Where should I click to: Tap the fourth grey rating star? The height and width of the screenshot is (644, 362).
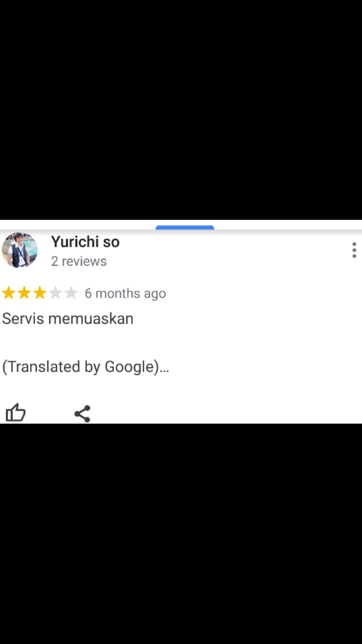55,293
